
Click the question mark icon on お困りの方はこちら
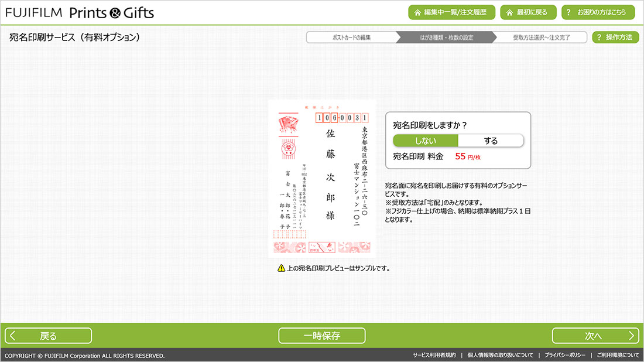(568, 12)
